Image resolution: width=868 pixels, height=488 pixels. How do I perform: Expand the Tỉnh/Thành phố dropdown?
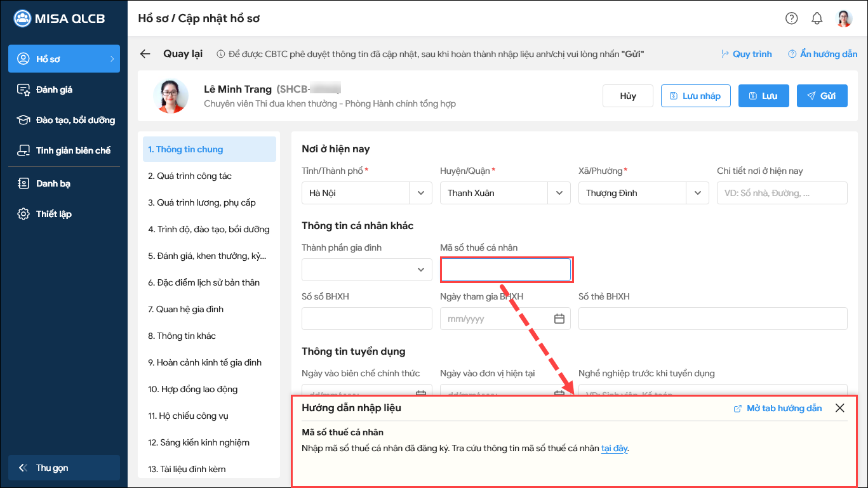[420, 193]
